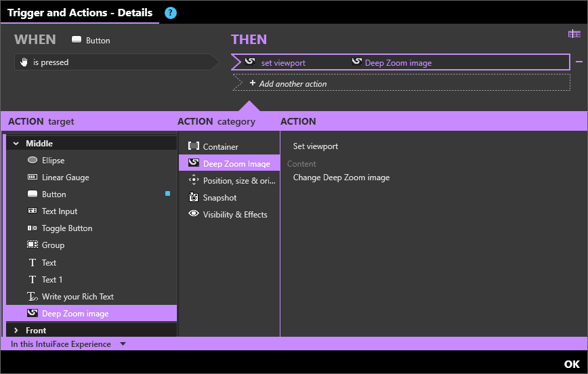Viewport: 588px width, 374px height.
Task: Click the Linear Gauge icon
Action: point(33,177)
